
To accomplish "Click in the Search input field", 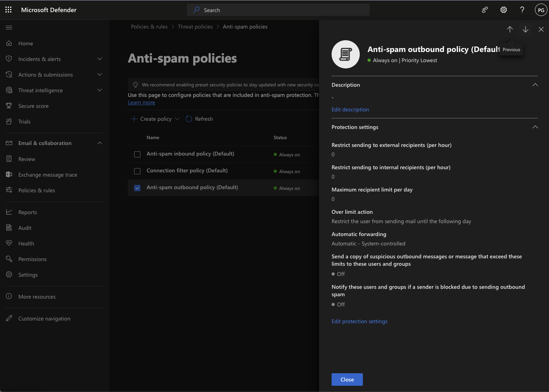I will point(278,10).
